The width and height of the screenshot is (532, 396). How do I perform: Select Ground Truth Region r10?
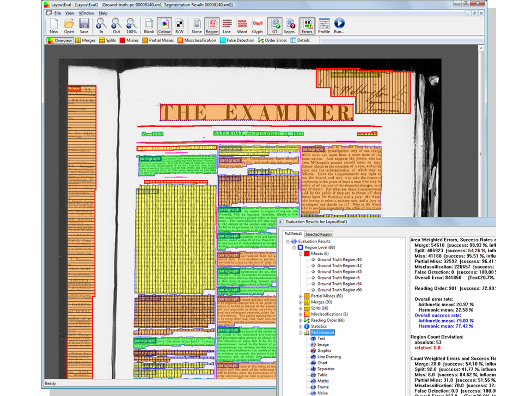(x=339, y=260)
